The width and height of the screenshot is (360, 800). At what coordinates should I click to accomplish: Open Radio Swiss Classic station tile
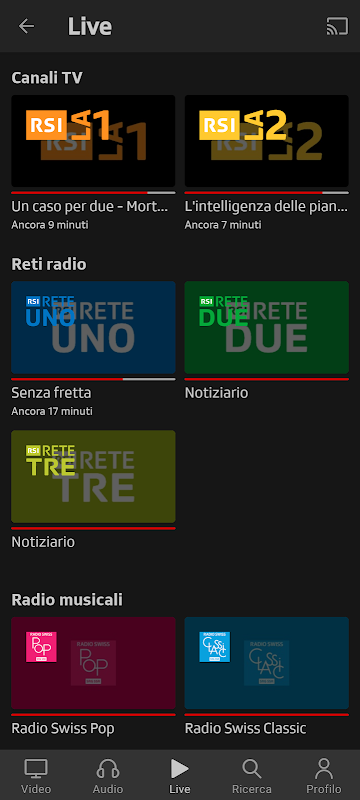pyautogui.click(x=267, y=663)
